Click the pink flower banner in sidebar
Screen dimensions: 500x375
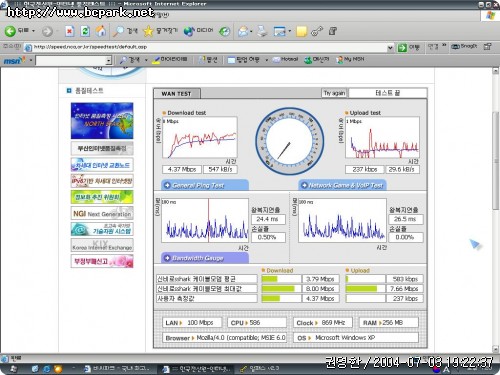(102, 261)
